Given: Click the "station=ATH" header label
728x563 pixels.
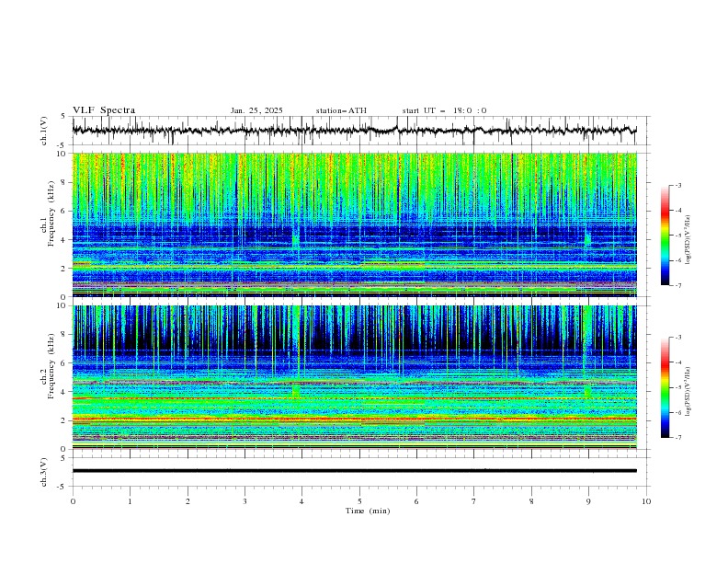Looking at the screenshot, I should pyautogui.click(x=341, y=110).
